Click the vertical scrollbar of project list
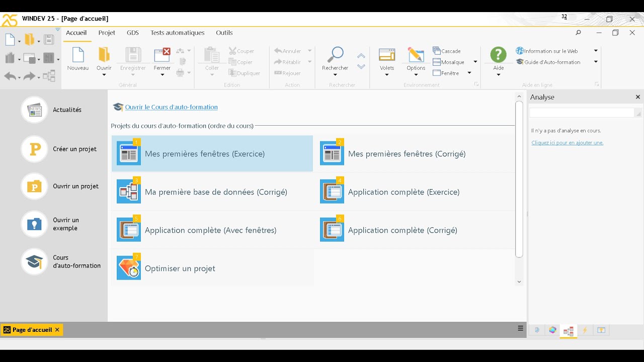 click(x=519, y=178)
